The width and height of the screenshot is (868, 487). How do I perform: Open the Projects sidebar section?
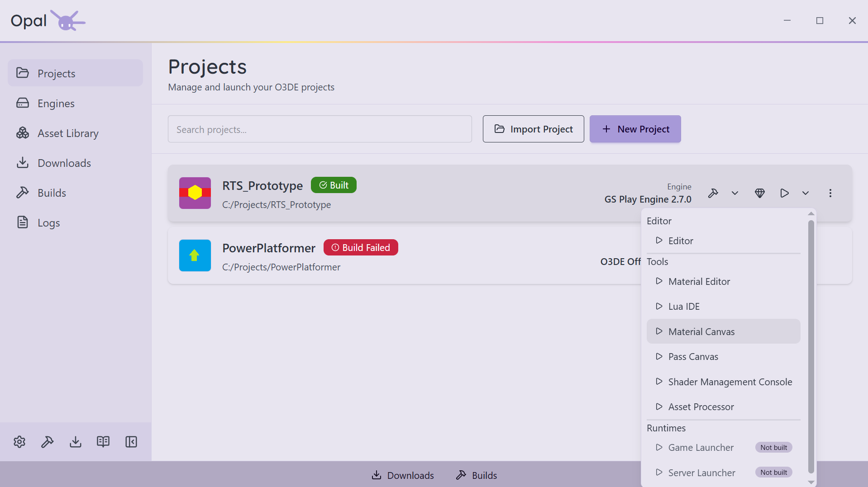[x=75, y=73]
